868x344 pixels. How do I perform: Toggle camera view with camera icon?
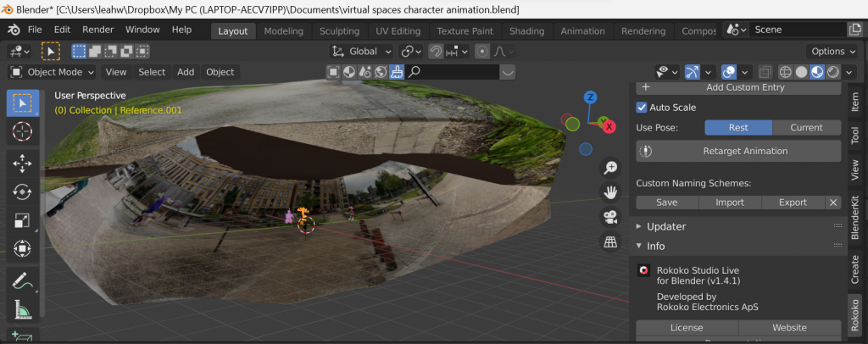click(x=610, y=217)
